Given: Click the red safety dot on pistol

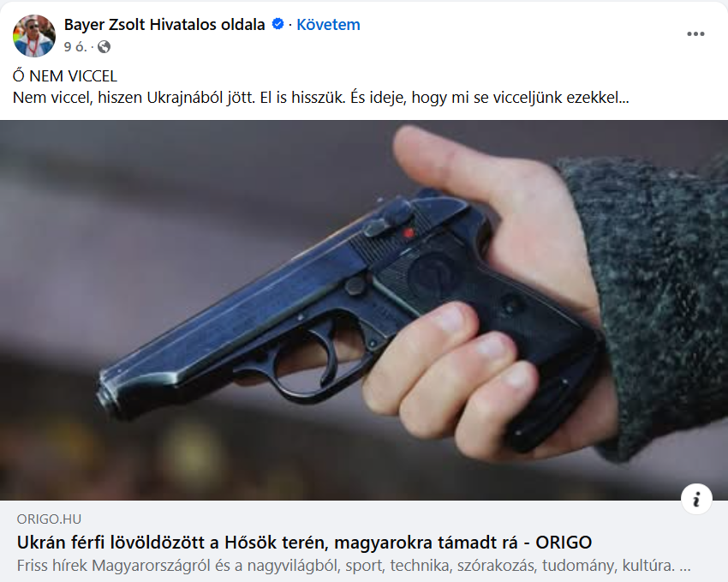Looking at the screenshot, I should point(408,233).
